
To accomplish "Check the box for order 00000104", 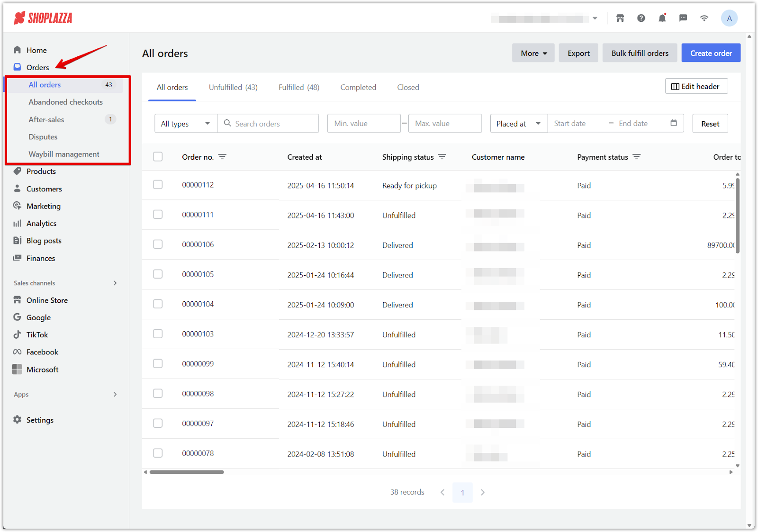I will tap(158, 304).
